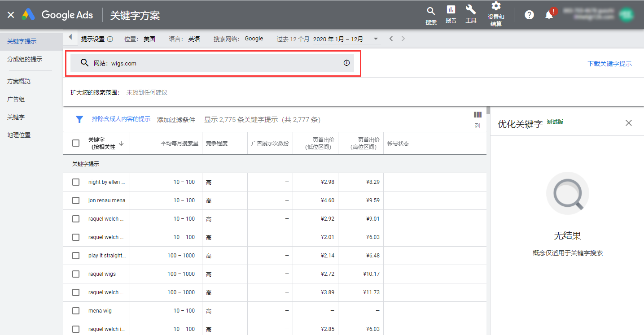Click 添加过滤条件
The image size is (644, 335).
(x=176, y=120)
